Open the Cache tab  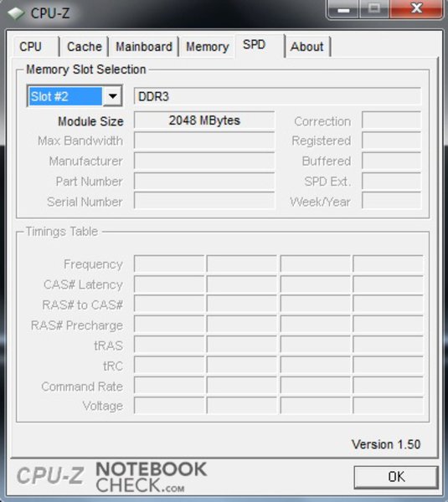click(85, 47)
